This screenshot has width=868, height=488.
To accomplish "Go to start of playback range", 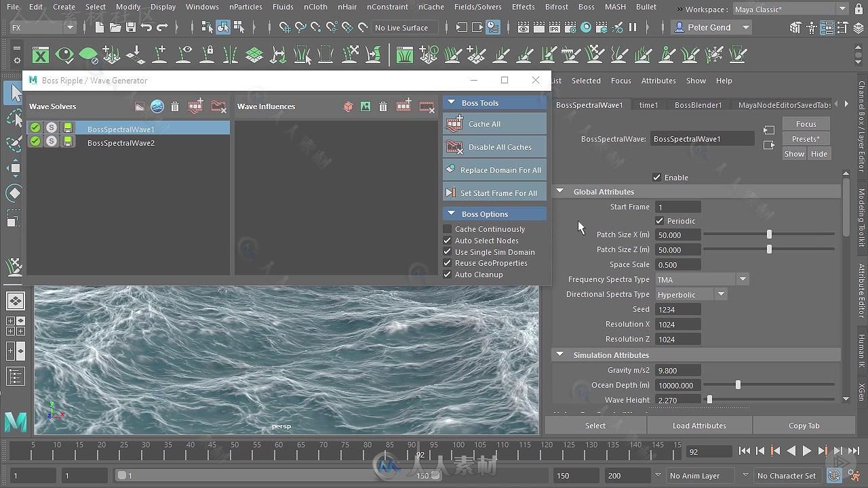I will 745,451.
